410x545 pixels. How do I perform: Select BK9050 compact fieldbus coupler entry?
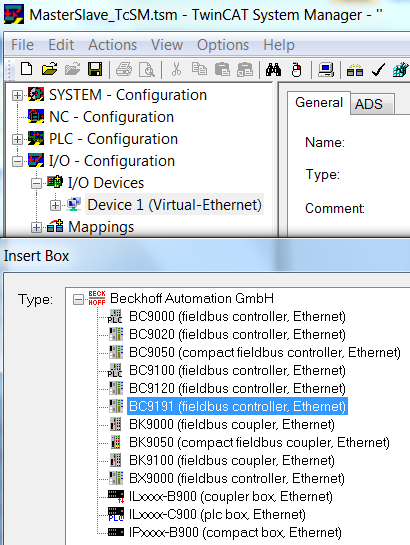click(259, 442)
